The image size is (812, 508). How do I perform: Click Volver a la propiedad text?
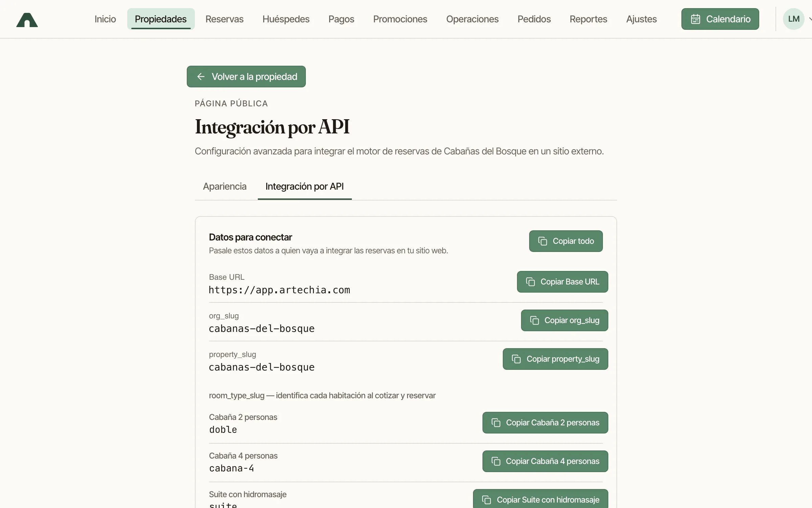(254, 77)
